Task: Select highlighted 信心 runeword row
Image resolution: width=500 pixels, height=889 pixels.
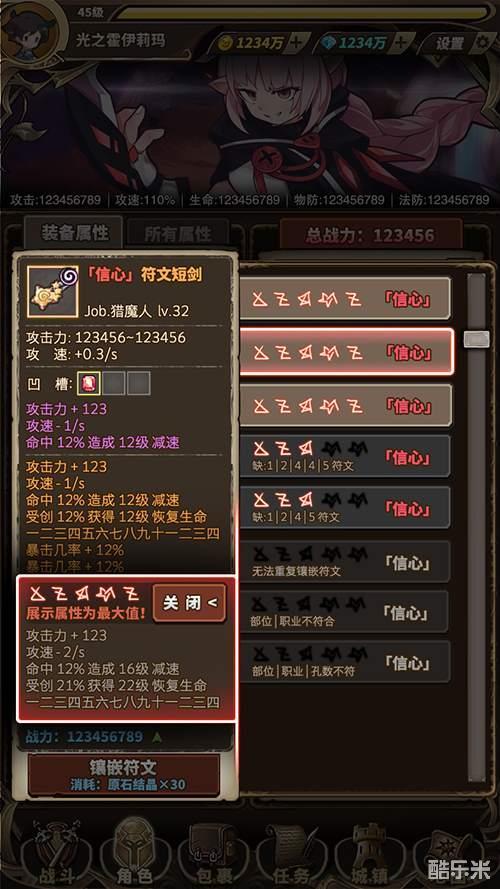Action: click(x=346, y=352)
